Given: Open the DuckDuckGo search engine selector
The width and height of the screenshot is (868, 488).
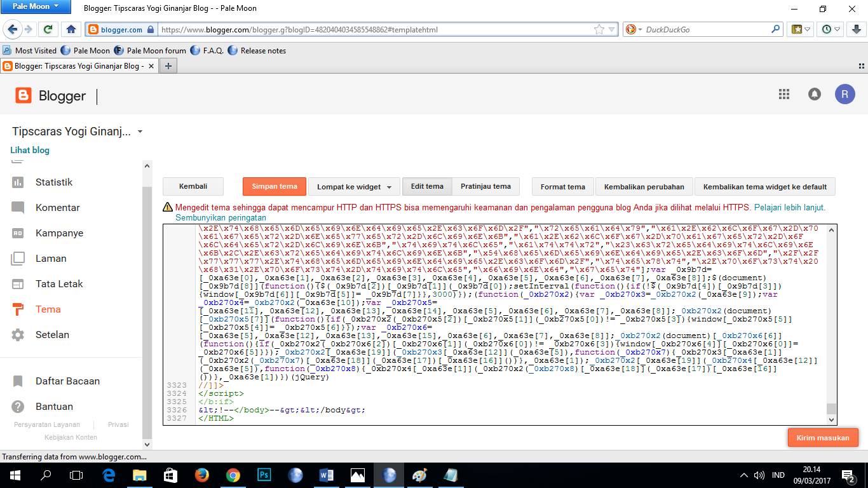Looking at the screenshot, I should pos(634,29).
